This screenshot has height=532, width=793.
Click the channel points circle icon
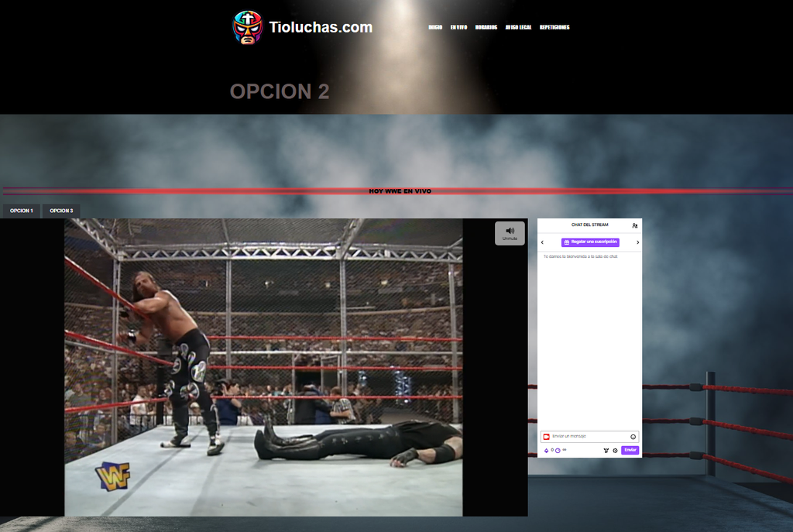click(558, 450)
